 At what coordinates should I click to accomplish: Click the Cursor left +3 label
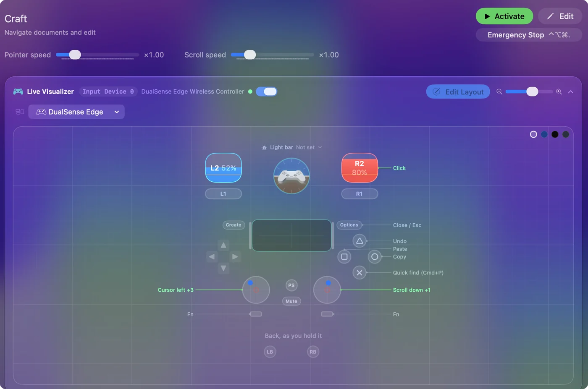click(x=176, y=290)
